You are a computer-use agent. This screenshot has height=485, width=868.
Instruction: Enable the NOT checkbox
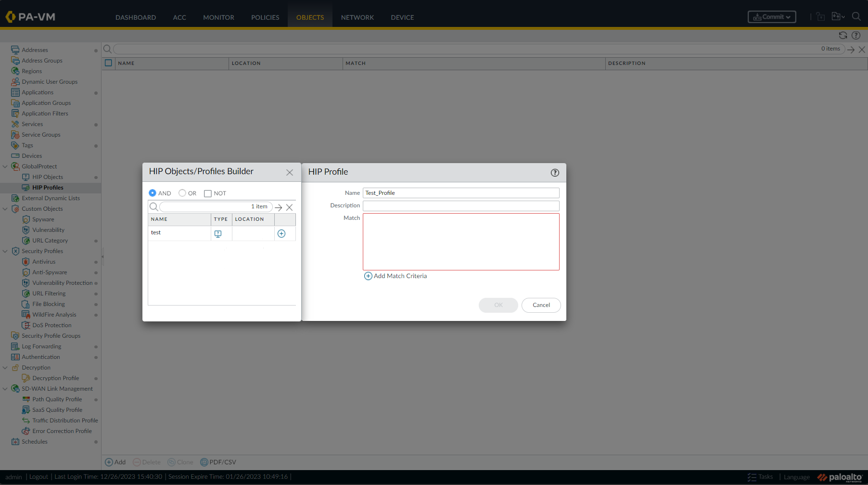pyautogui.click(x=208, y=193)
